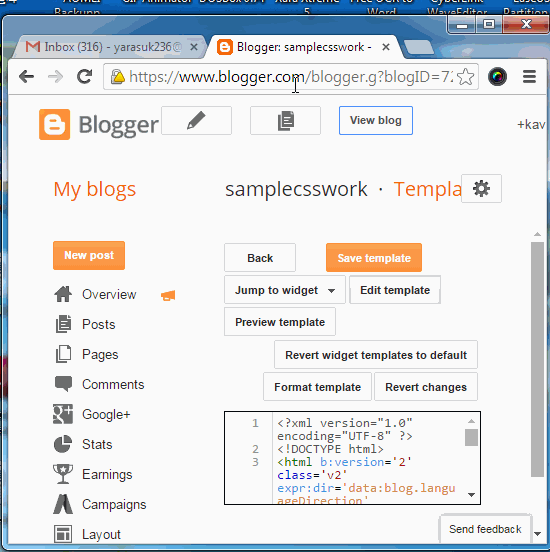Reload the Blogger page
Screen dimensions: 550x552
[85, 76]
